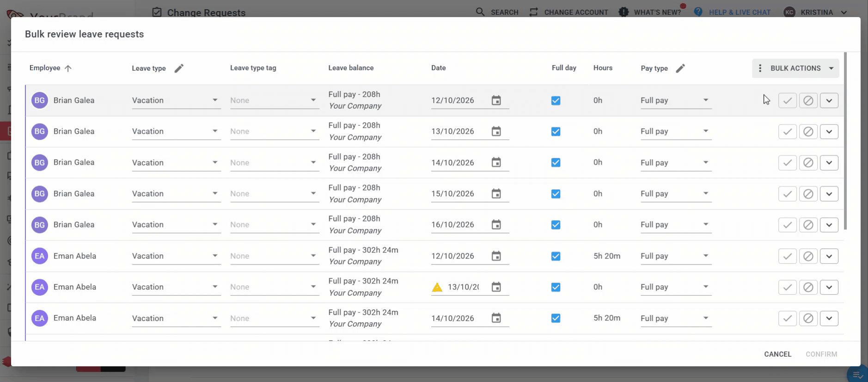Untick Full day for Brian Galea 13/10/2026

click(x=556, y=131)
